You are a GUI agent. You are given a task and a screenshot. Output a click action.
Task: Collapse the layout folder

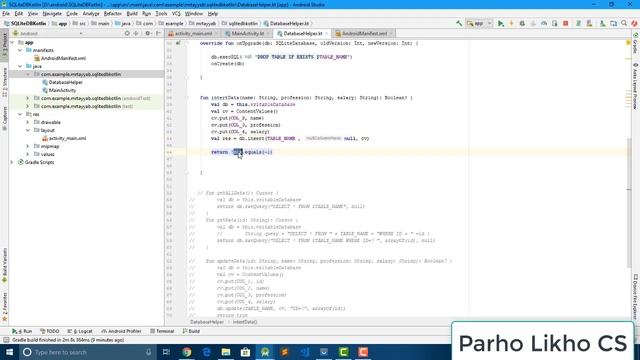(28, 130)
